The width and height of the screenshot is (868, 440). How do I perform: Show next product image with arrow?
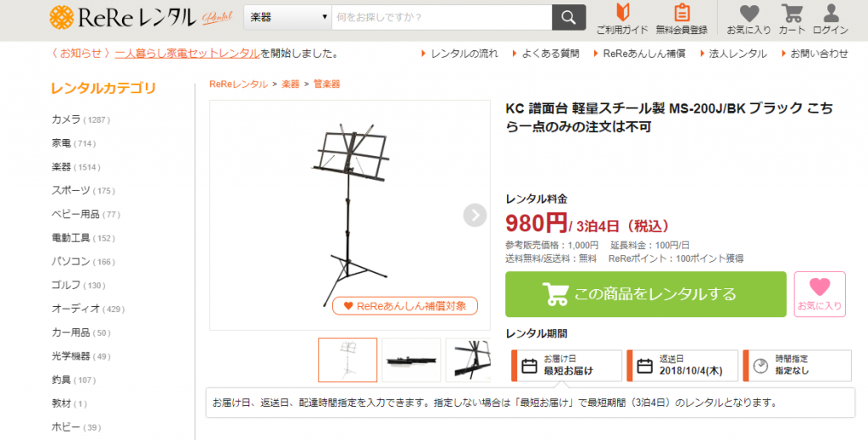[475, 215]
